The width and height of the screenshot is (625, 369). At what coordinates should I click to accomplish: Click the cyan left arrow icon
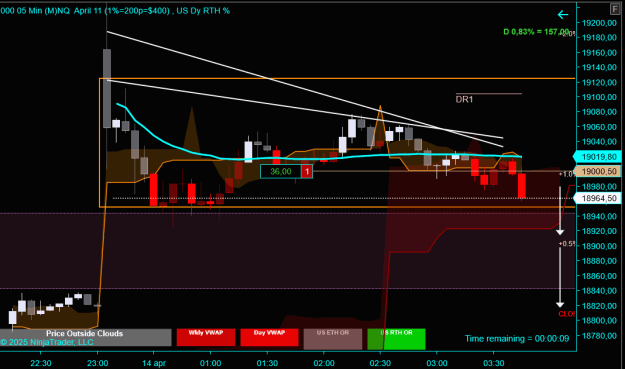coord(562,15)
